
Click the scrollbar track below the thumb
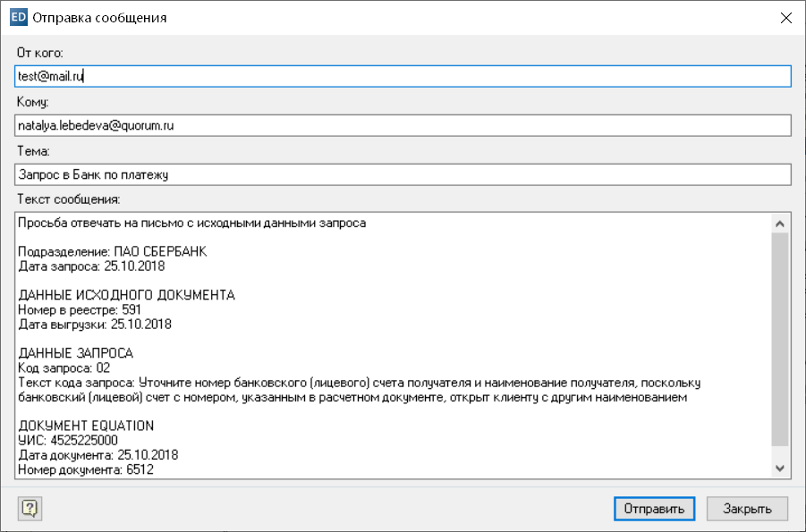(x=779, y=452)
